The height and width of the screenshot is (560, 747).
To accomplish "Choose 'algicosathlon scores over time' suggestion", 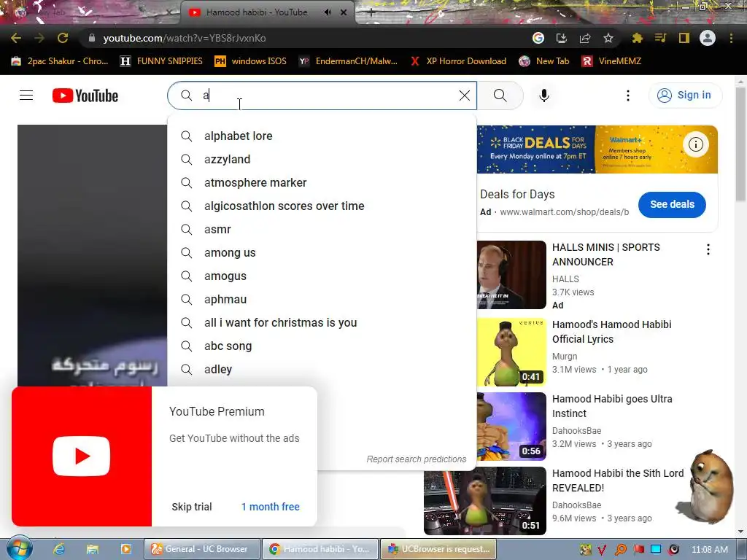I will coord(322,206).
